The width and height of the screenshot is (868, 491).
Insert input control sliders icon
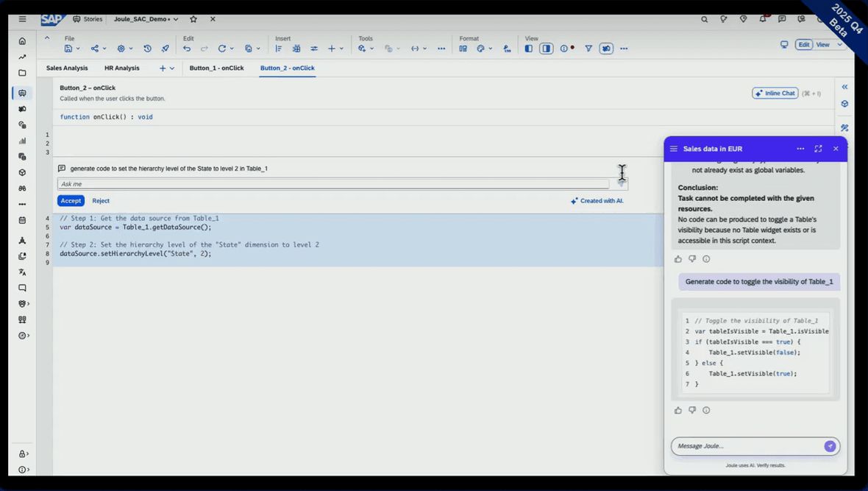point(314,49)
